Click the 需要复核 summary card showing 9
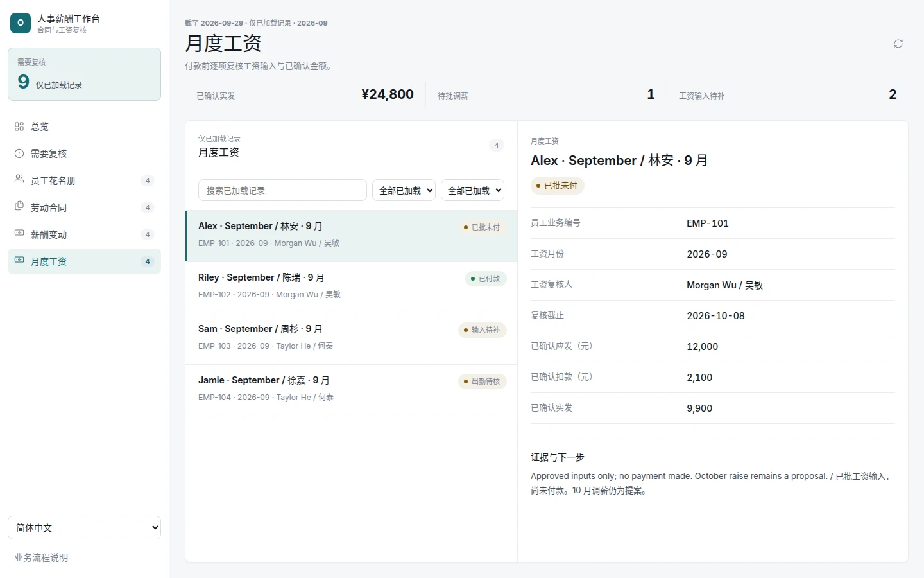This screenshot has width=924, height=578. [x=84, y=74]
